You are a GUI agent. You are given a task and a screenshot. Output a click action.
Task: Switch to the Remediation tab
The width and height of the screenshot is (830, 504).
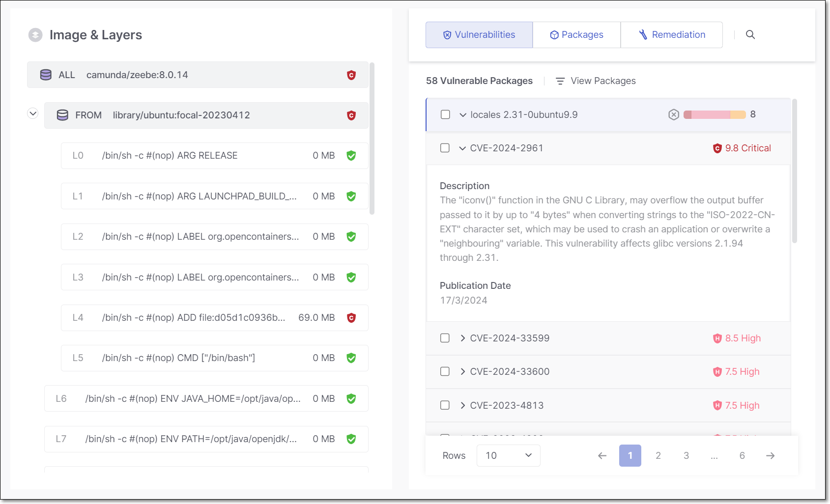pos(671,35)
